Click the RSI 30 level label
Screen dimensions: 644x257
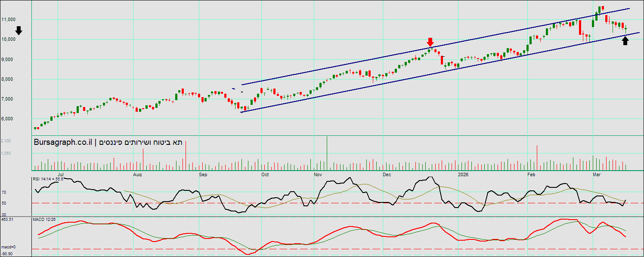[4, 214]
